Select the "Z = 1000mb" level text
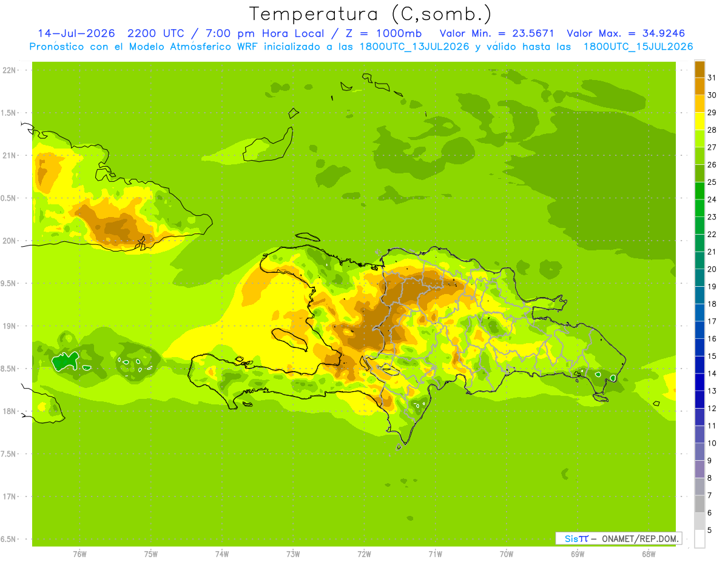The height and width of the screenshot is (562, 728). pyautogui.click(x=383, y=33)
